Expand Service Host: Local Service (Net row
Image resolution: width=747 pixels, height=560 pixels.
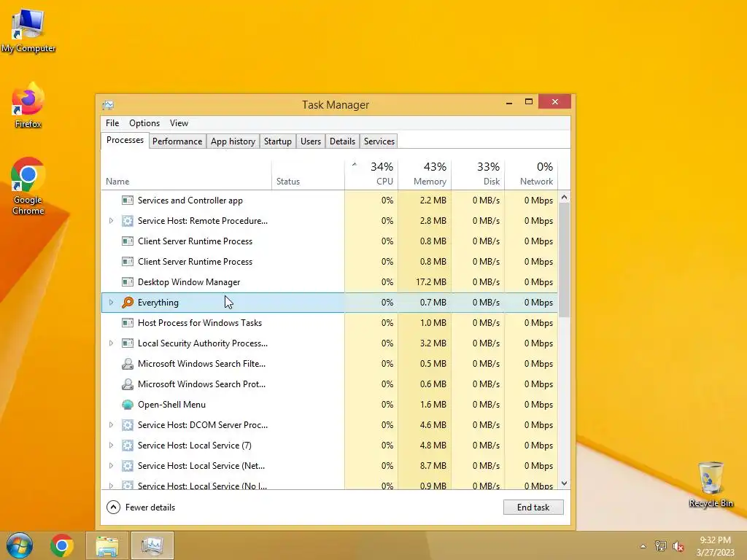(111, 466)
